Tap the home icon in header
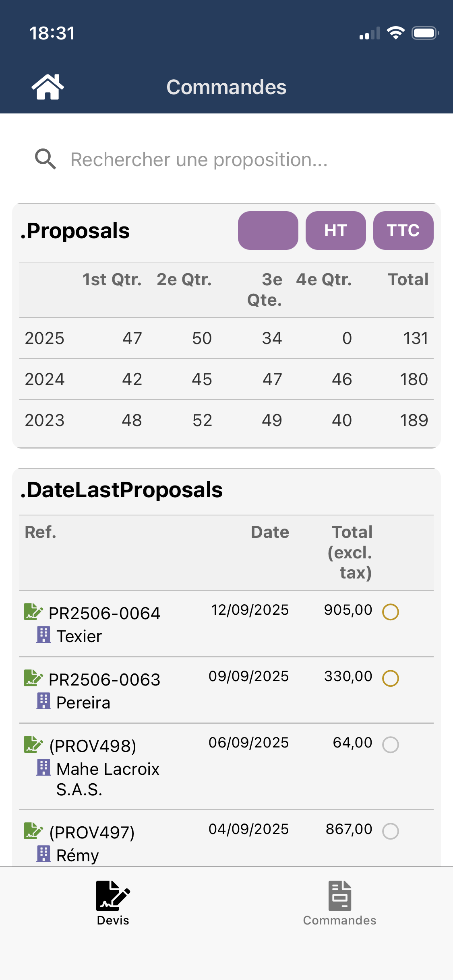This screenshot has height=980, width=453. pyautogui.click(x=48, y=87)
